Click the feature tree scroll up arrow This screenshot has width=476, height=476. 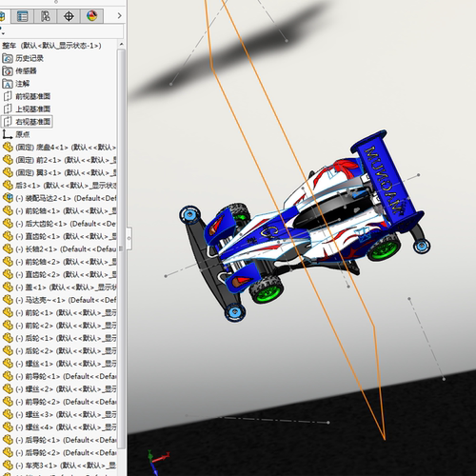tap(121, 45)
